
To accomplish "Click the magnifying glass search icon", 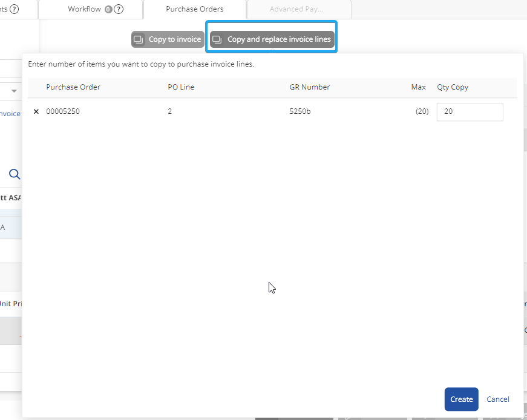I will 15,174.
